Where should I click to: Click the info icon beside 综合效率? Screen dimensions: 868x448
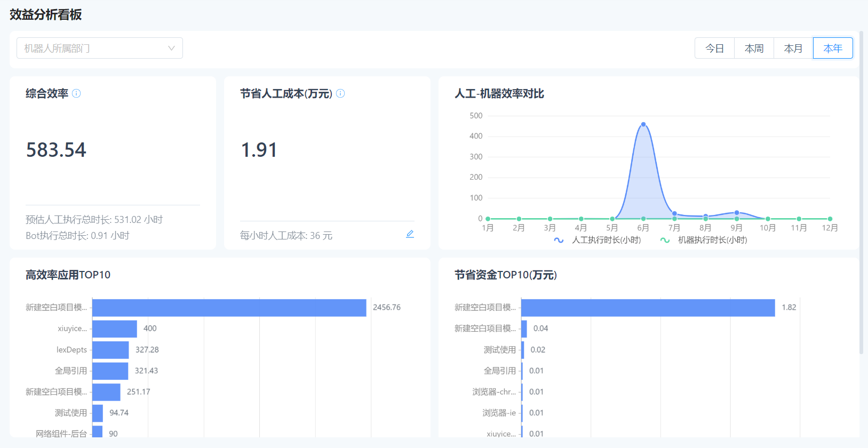point(76,93)
